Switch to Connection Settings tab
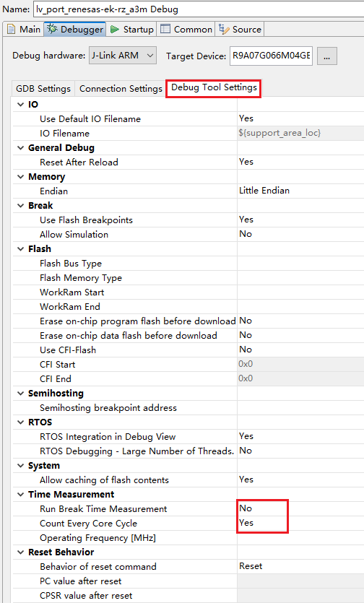 point(121,88)
